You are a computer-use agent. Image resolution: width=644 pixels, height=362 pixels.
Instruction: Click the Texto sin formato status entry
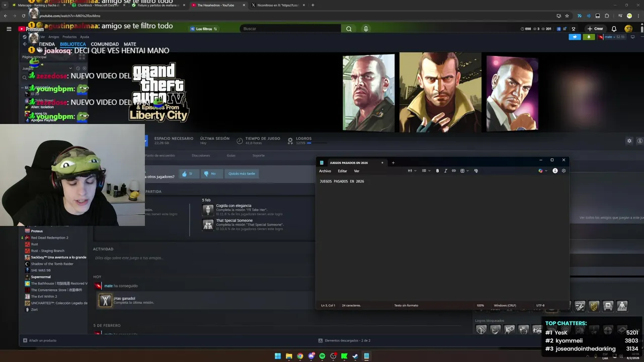pyautogui.click(x=406, y=305)
